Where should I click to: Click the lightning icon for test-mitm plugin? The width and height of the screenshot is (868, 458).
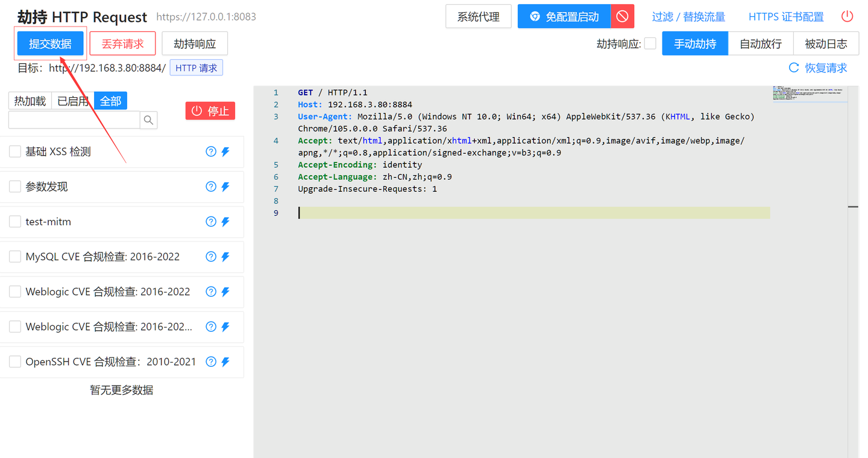tap(225, 221)
